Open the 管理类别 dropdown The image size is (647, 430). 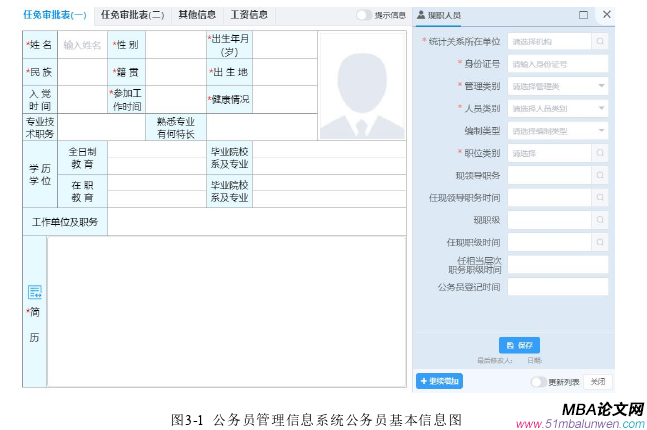(600, 86)
